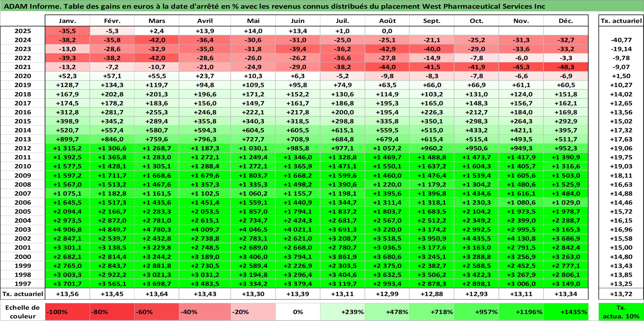
Task: Click cell +899,7 for January 2013
Action: point(67,139)
